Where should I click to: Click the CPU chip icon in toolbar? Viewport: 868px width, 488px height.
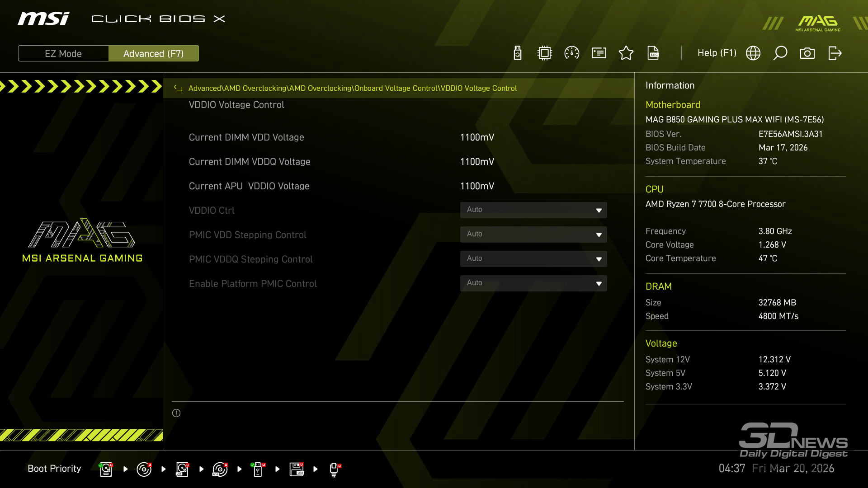click(545, 53)
